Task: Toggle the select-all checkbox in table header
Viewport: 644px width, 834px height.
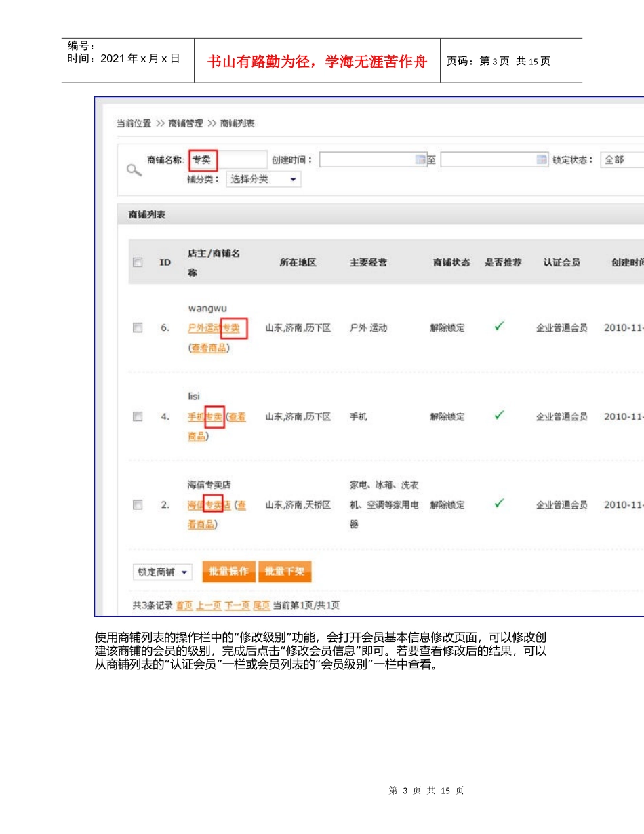Action: [138, 262]
